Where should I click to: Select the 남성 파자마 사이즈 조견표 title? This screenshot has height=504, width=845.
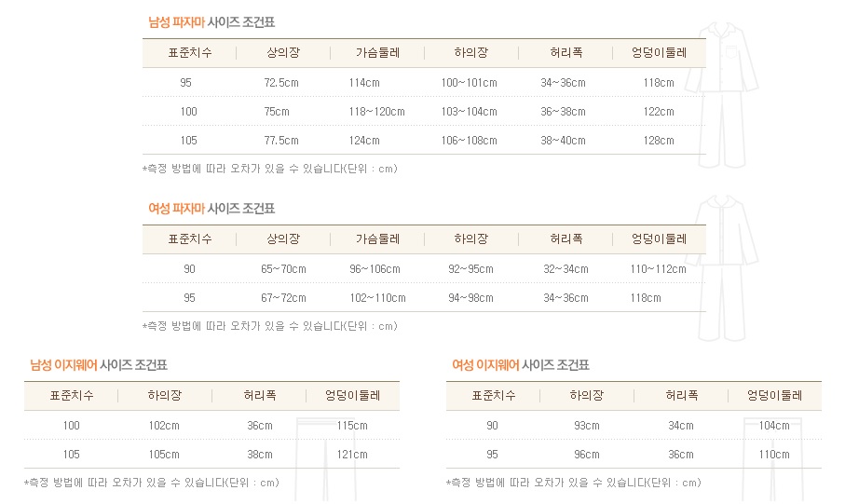click(x=212, y=22)
